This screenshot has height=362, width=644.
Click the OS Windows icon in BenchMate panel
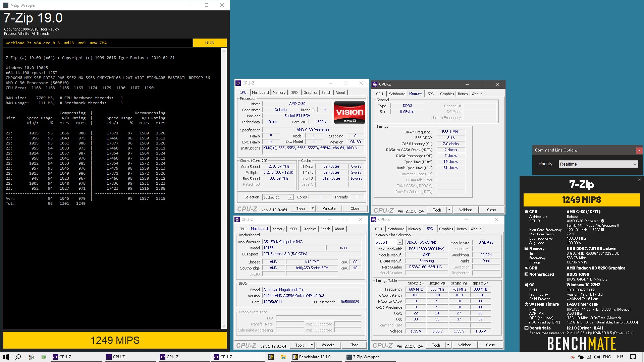coord(526,285)
